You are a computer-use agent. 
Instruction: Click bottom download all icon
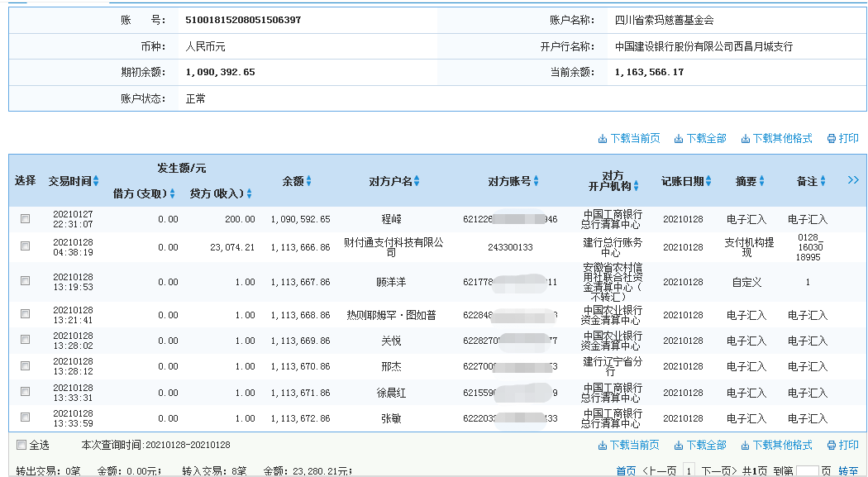click(679, 446)
